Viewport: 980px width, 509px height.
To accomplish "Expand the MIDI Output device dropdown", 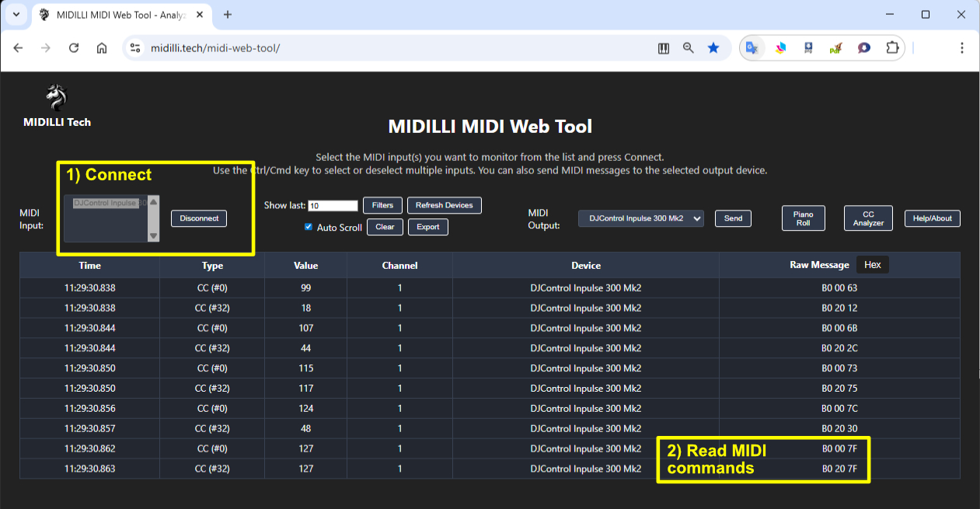I will (641, 218).
